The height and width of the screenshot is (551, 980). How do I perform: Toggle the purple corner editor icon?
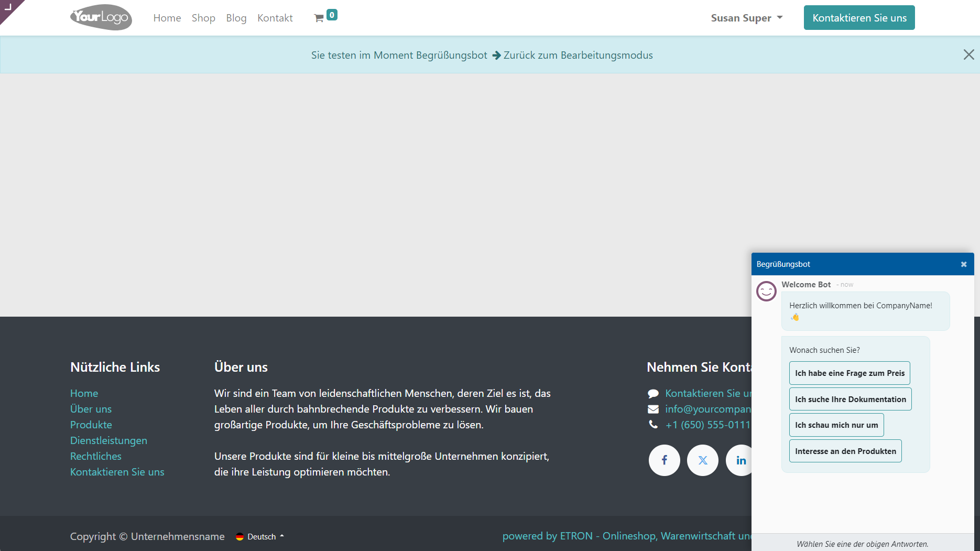pyautogui.click(x=8, y=7)
